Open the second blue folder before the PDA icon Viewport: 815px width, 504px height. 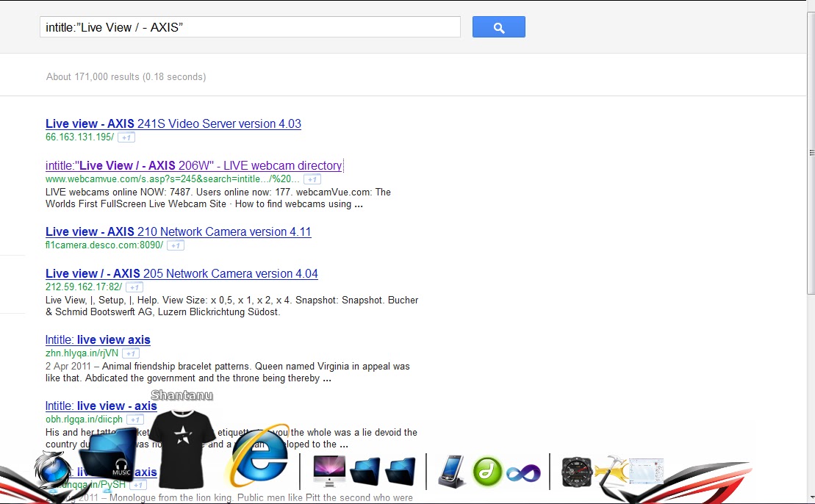[x=400, y=471]
